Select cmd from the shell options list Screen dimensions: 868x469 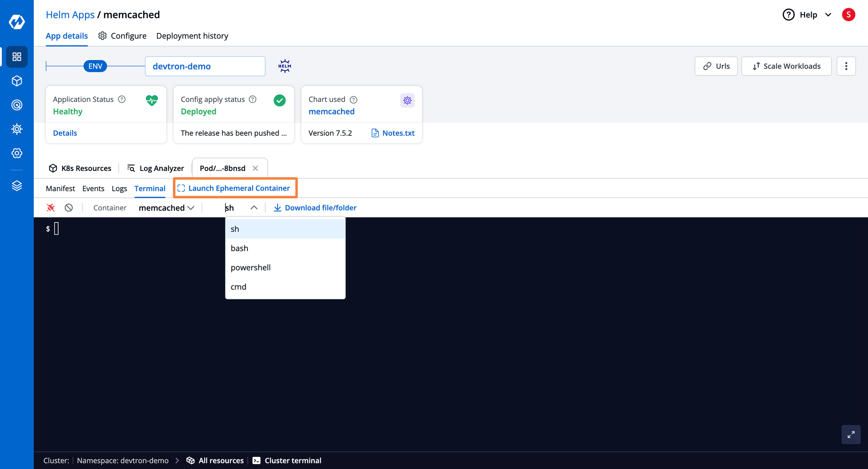[239, 286]
